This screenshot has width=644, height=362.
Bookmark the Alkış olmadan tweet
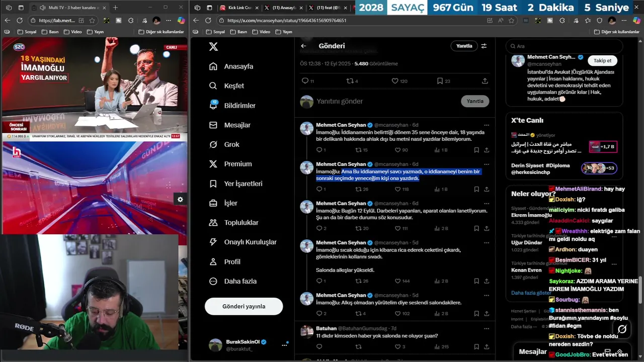click(x=476, y=314)
